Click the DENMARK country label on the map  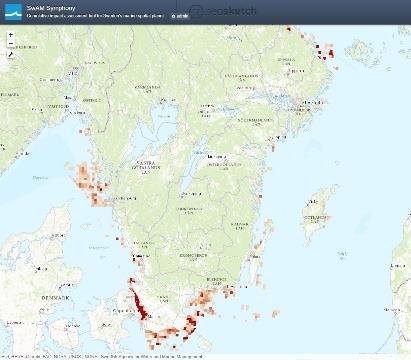(x=56, y=298)
